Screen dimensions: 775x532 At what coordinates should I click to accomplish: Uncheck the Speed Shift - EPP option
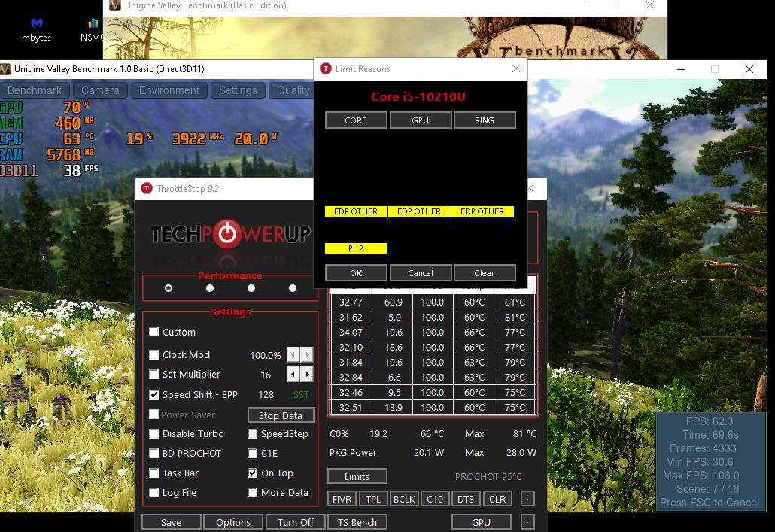[154, 394]
